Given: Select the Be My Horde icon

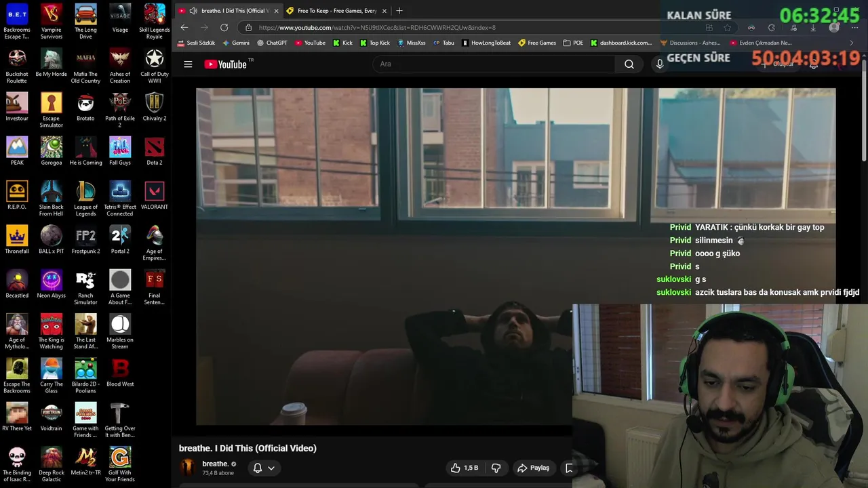Looking at the screenshot, I should 52,62.
